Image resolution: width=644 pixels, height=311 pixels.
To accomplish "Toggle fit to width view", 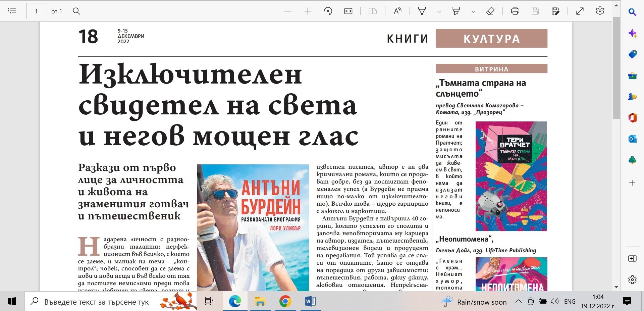I will click(x=348, y=11).
